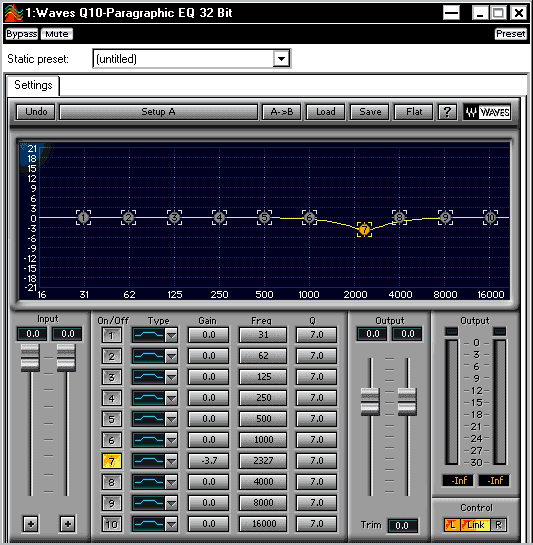Select EQ band 10 node in graph
Viewport: 533px width, 545px height.
(490, 218)
